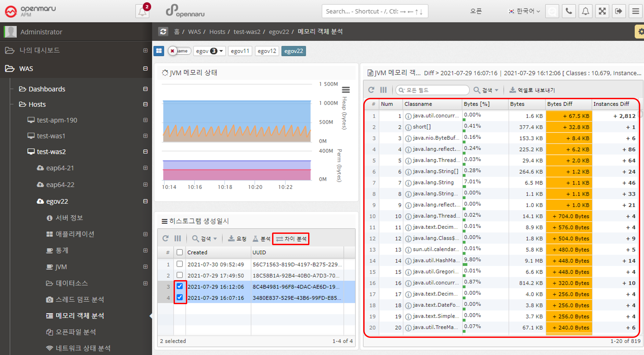Refresh the histogram list panel
Image resolution: width=644 pixels, height=355 pixels.
coord(166,238)
